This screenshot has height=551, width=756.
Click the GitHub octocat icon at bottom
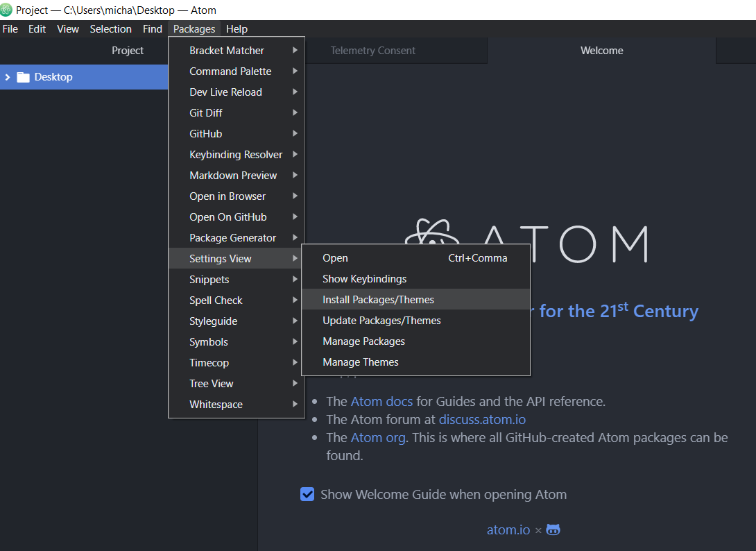pyautogui.click(x=553, y=529)
